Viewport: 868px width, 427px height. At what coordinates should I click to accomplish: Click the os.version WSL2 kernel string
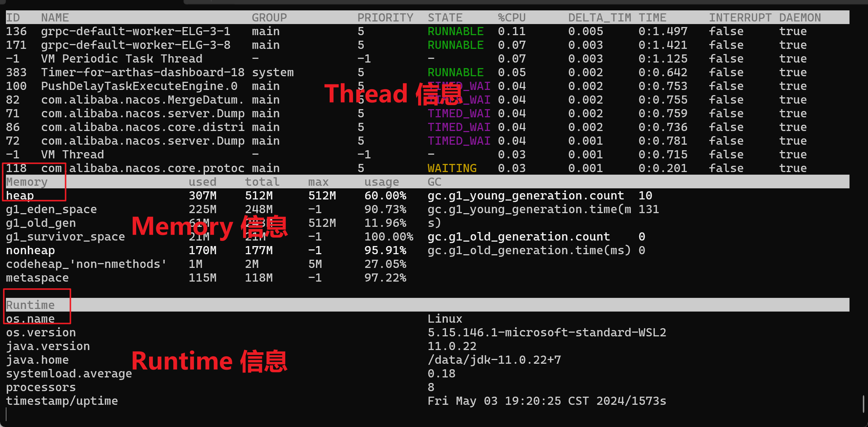pyautogui.click(x=546, y=333)
